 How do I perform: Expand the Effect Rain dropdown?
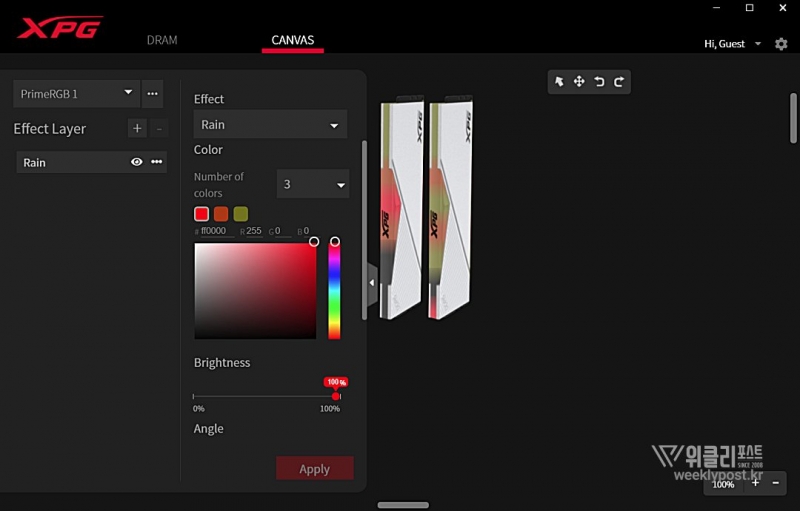point(270,125)
